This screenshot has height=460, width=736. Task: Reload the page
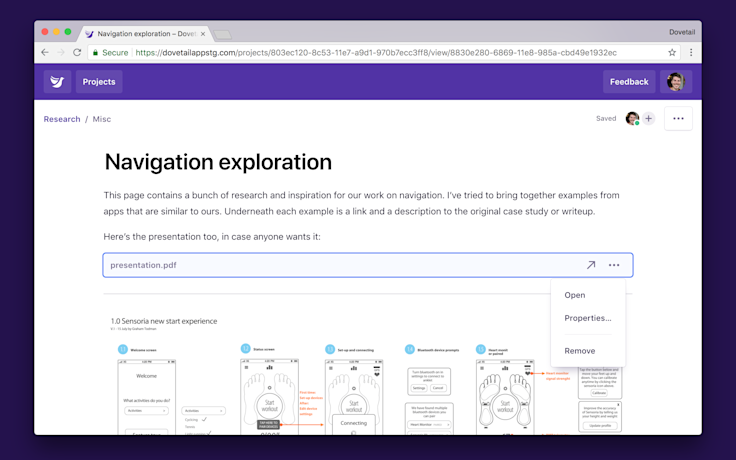click(77, 53)
